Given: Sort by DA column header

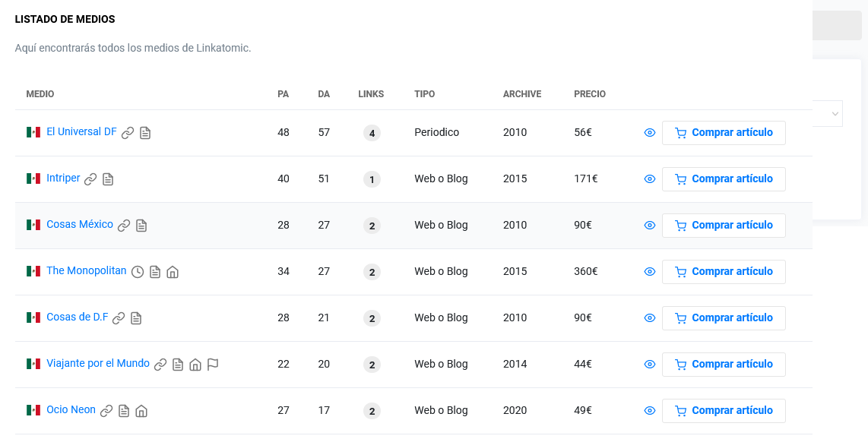Looking at the screenshot, I should [324, 94].
